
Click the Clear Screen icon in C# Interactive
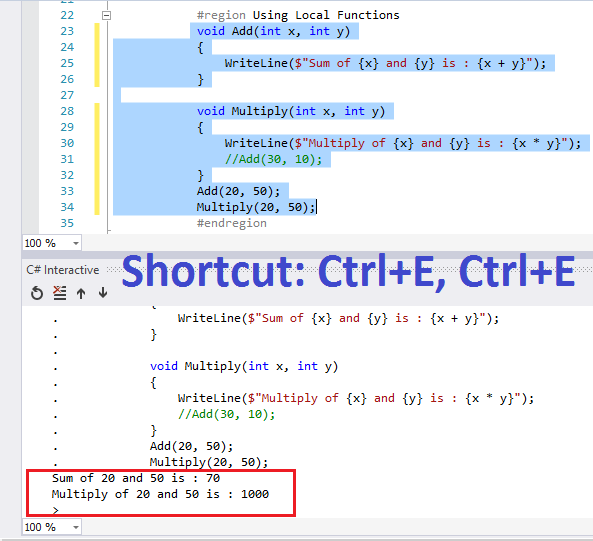59,293
